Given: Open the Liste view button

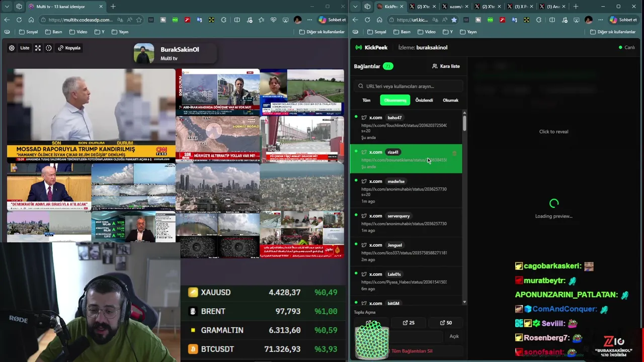Looking at the screenshot, I should pos(25,48).
